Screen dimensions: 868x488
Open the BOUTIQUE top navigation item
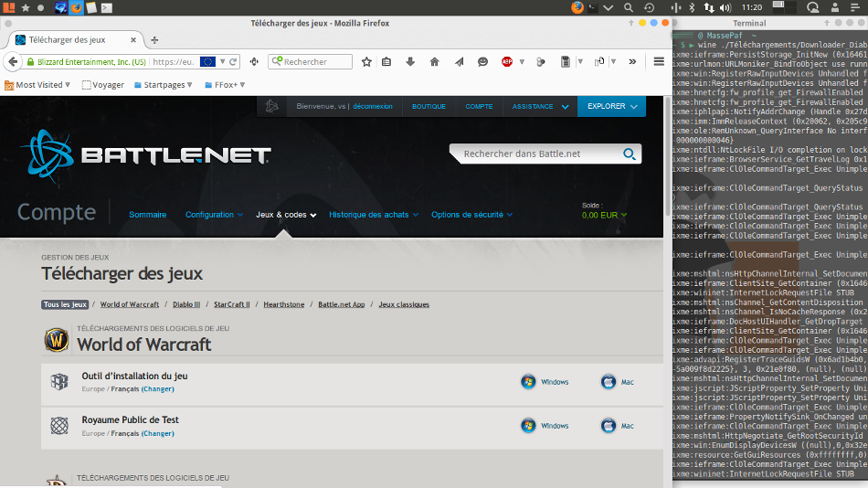[429, 106]
